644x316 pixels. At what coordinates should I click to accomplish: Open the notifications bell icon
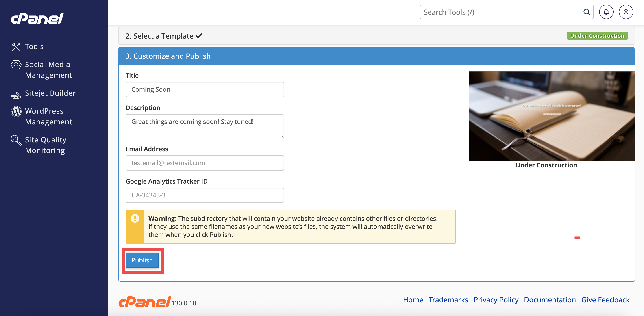pos(606,12)
